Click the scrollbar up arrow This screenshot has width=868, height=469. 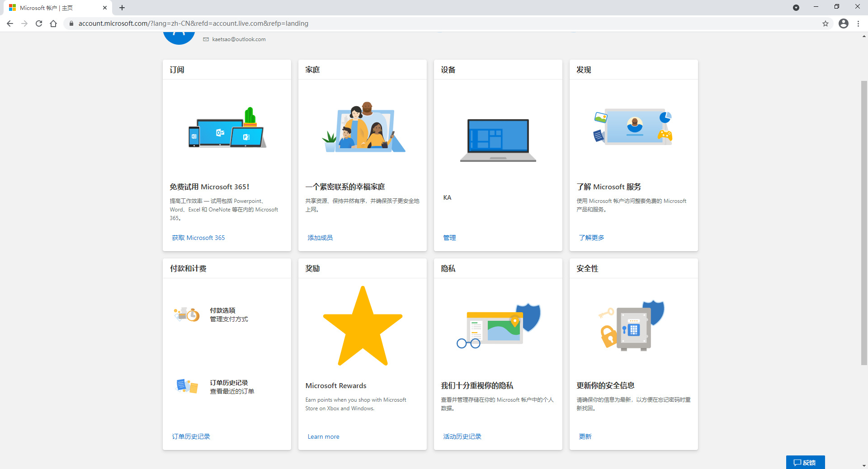pyautogui.click(x=864, y=36)
